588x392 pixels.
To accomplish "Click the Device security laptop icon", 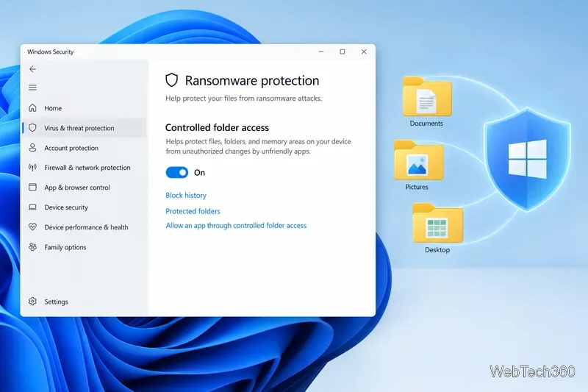I will pyautogui.click(x=32, y=207).
